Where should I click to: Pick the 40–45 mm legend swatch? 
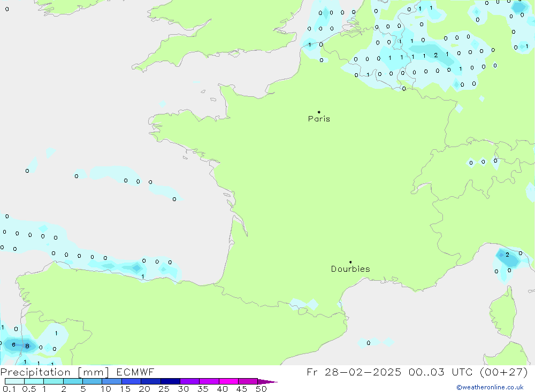tap(228, 381)
